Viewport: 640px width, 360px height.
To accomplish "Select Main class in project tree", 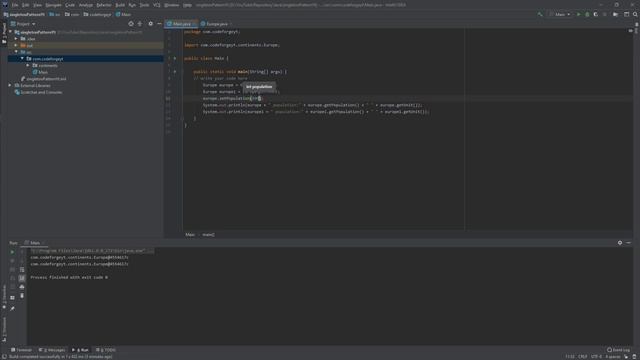I will click(40, 72).
